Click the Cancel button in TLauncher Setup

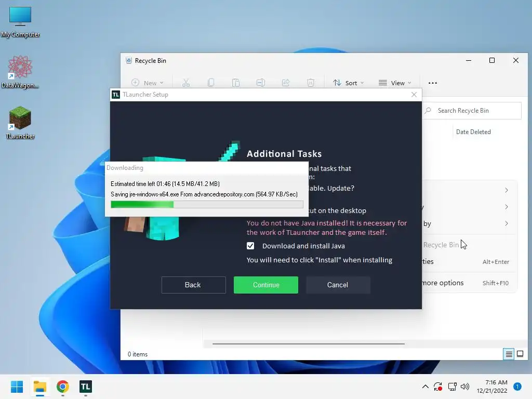[338, 285]
